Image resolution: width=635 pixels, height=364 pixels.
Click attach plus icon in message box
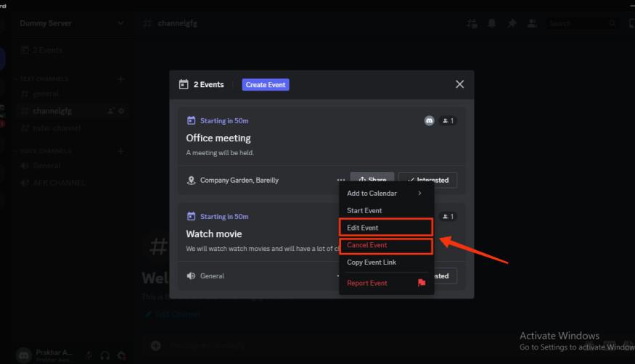coord(156,345)
